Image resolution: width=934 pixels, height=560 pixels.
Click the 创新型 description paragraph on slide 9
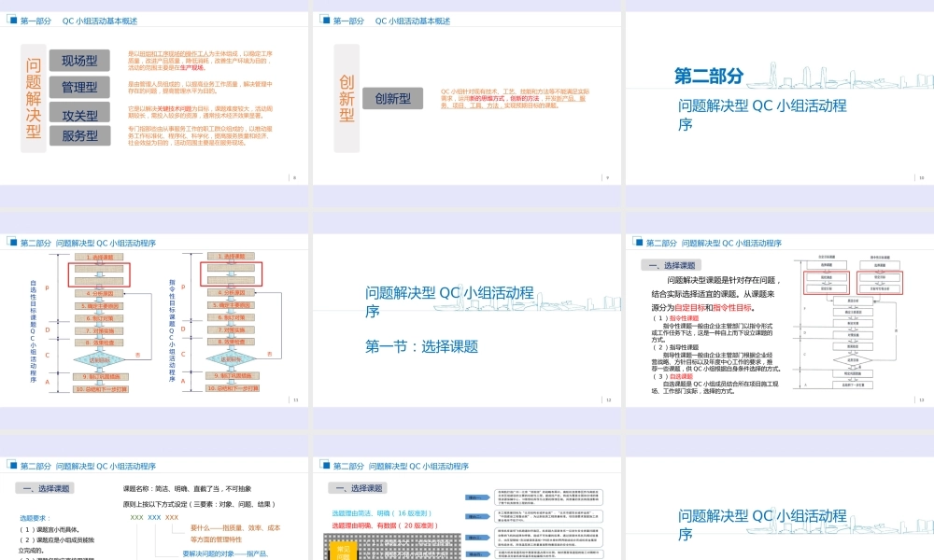515,98
